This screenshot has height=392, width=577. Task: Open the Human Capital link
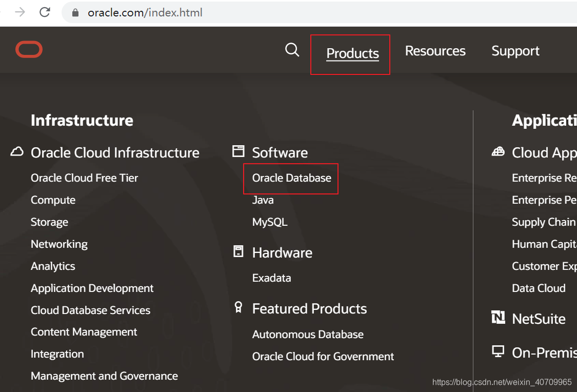[x=544, y=244]
